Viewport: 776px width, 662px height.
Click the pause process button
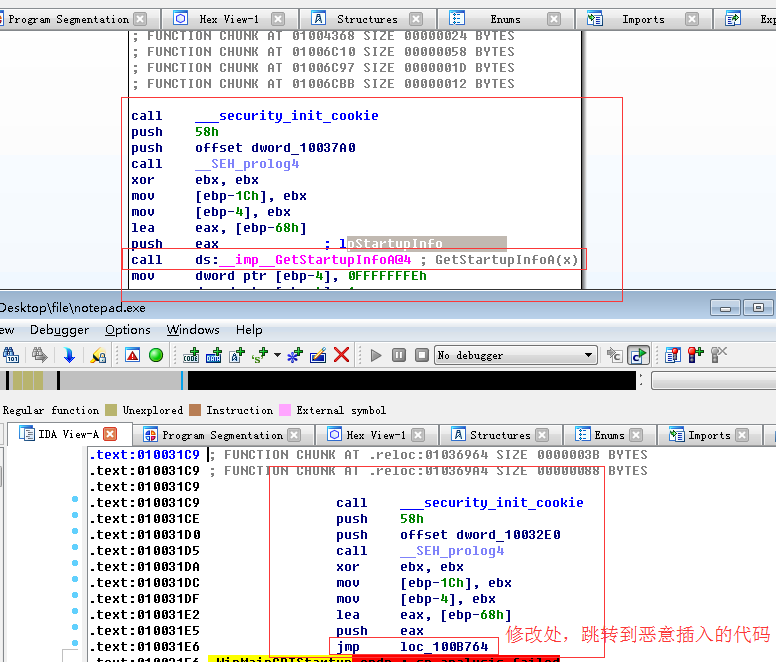(x=398, y=355)
